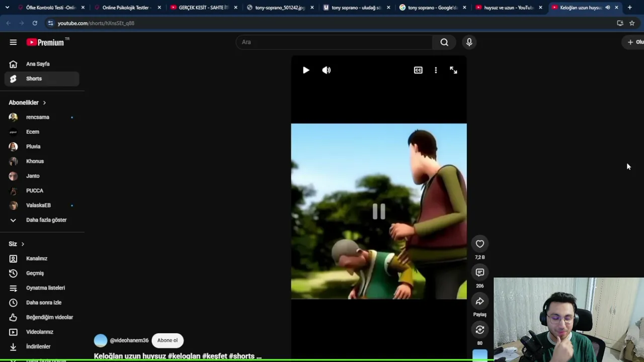Screen dimensions: 644x362
Task: Click the search magnifier button
Action: tap(444, 42)
